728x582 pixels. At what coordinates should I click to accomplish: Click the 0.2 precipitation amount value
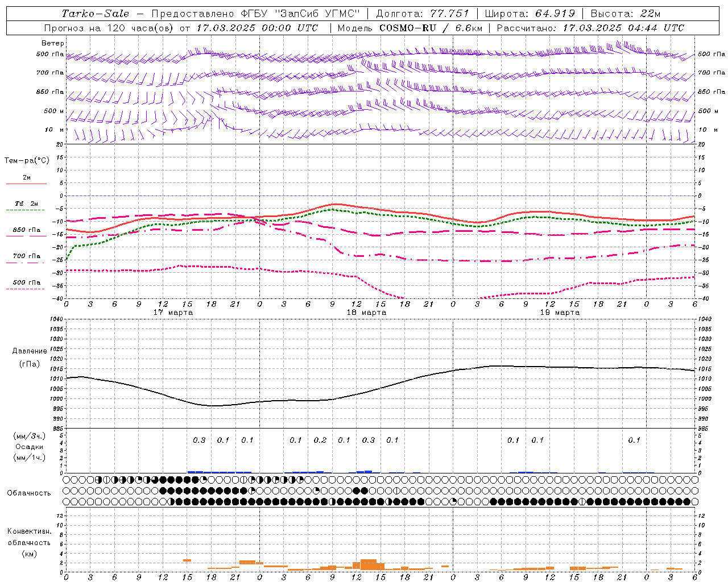pyautogui.click(x=320, y=440)
